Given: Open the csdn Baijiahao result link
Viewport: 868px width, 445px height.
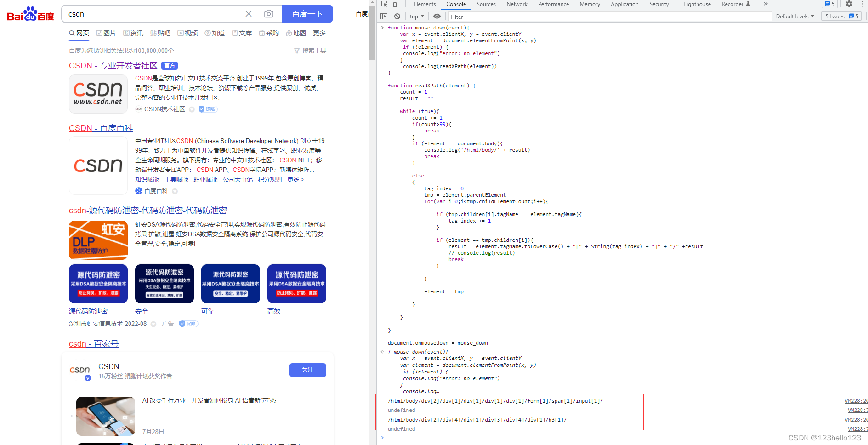Looking at the screenshot, I should click(x=94, y=344).
